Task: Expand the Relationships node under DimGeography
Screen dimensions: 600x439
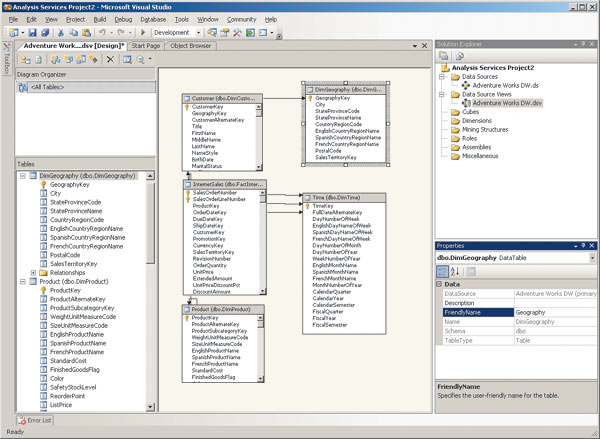Action: pos(33,273)
